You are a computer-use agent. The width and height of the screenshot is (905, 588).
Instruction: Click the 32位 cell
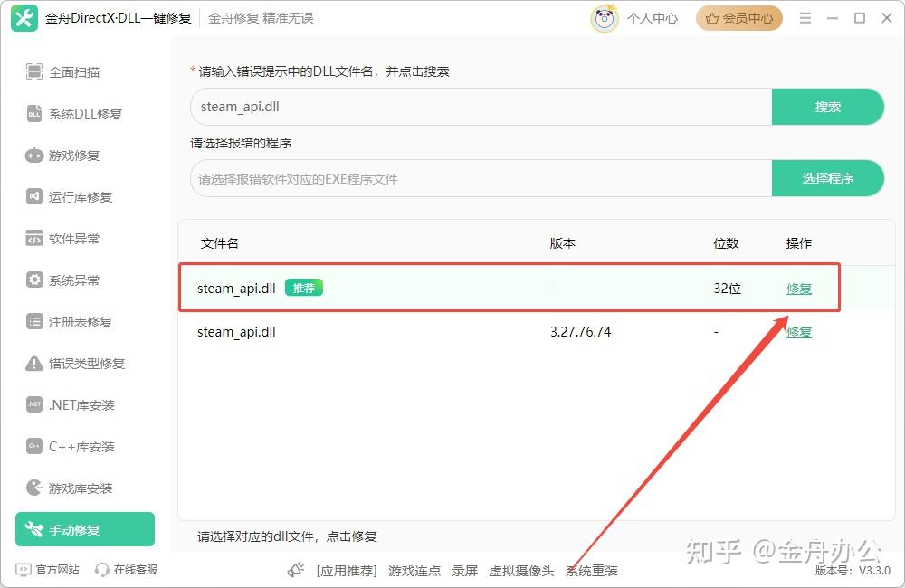[728, 288]
